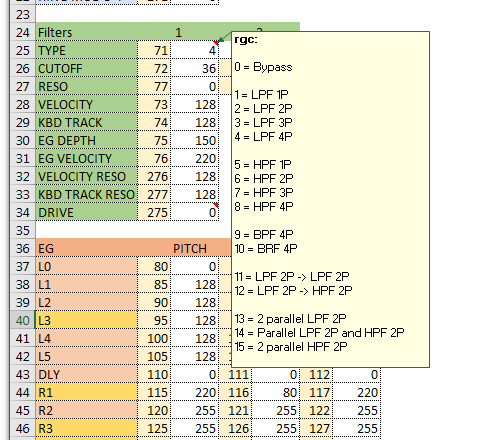This screenshot has height=440, width=477.
Task: Select the L0 label cell
Action: click(x=86, y=267)
